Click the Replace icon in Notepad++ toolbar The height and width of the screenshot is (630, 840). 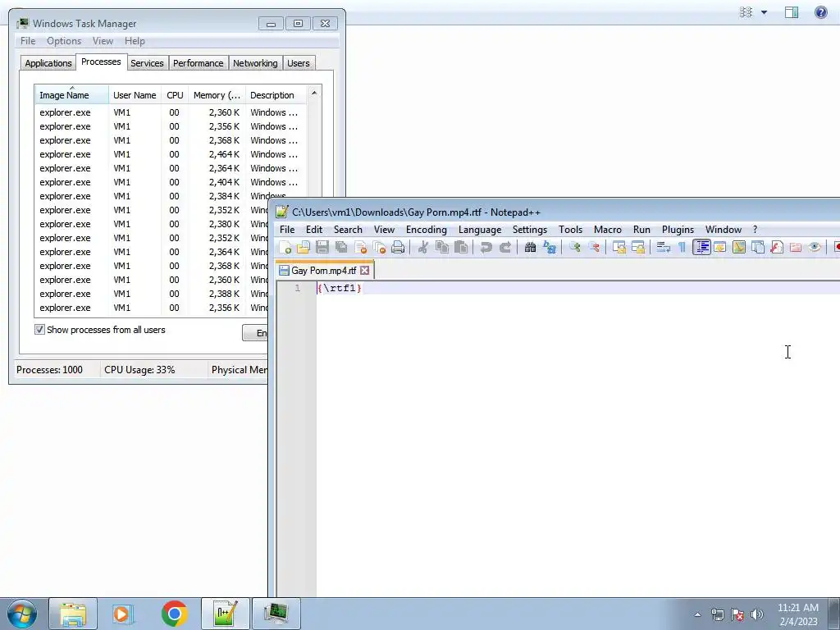click(x=549, y=247)
